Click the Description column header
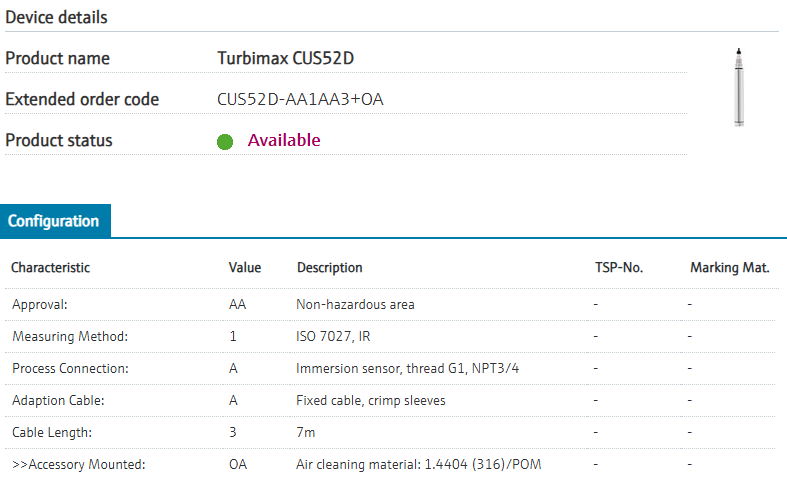787x490 pixels. pyautogui.click(x=329, y=268)
